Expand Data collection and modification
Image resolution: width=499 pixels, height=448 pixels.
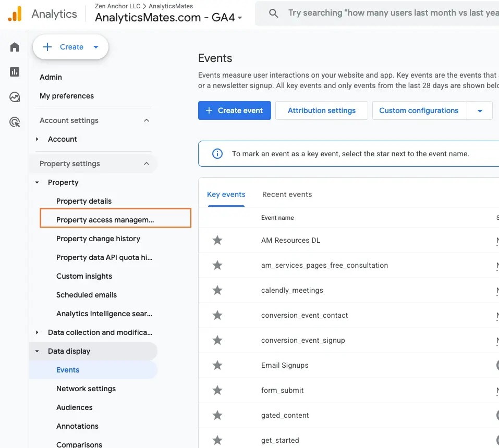(x=37, y=332)
